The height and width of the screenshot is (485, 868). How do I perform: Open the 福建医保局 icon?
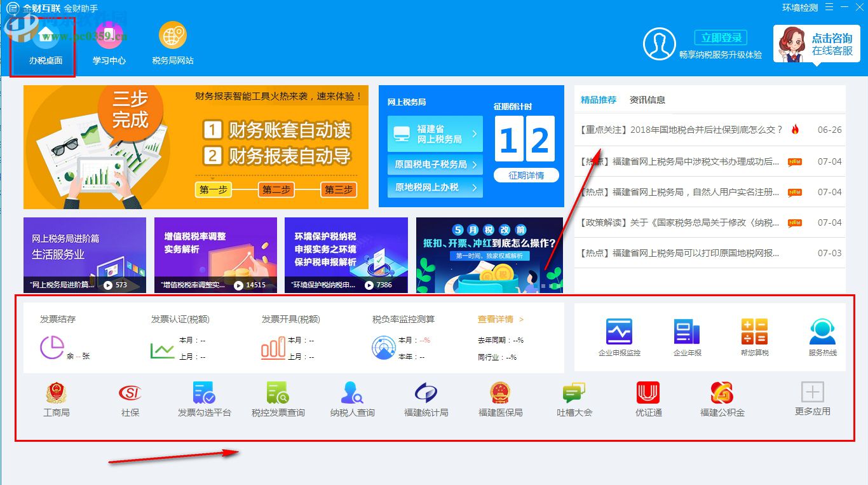501,393
